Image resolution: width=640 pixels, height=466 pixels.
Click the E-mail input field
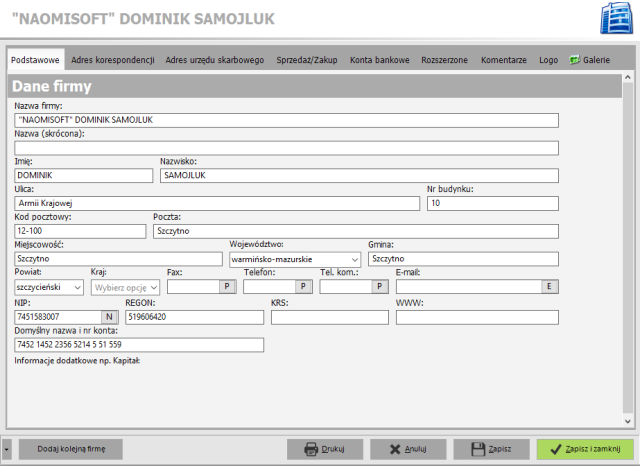[469, 287]
